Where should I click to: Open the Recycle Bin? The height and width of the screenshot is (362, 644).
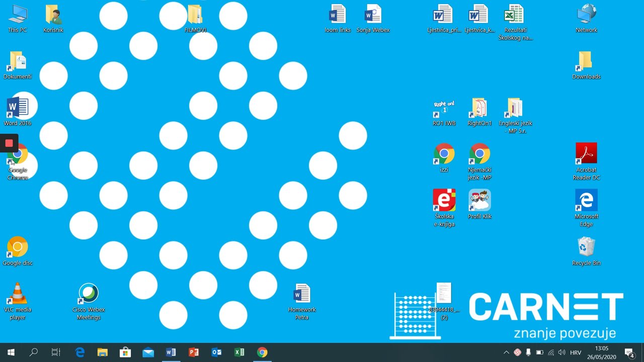pyautogui.click(x=586, y=251)
